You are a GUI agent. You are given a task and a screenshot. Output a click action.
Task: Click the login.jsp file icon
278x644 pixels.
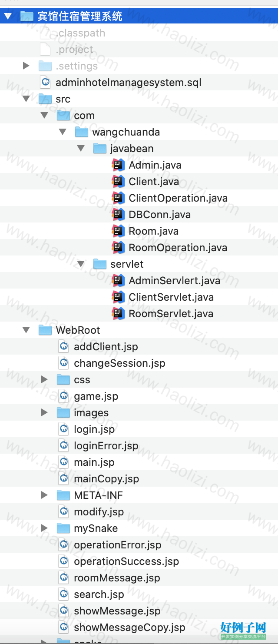pyautogui.click(x=63, y=429)
